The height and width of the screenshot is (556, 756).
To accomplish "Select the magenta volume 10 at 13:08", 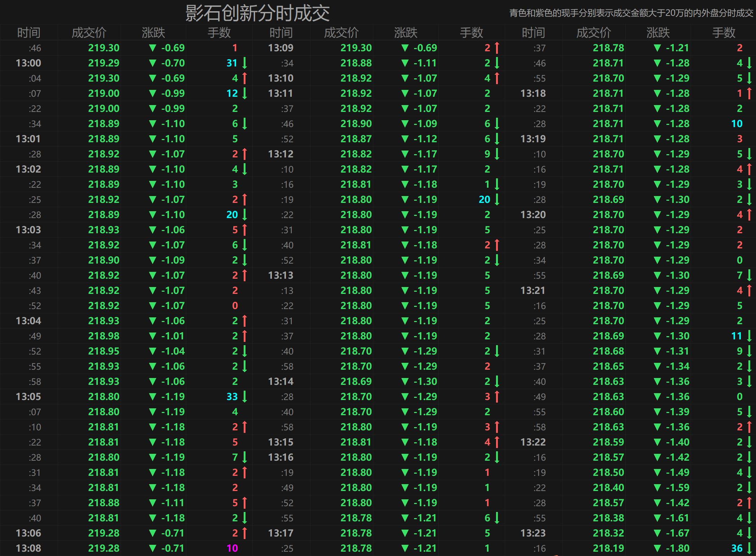I will [x=232, y=548].
